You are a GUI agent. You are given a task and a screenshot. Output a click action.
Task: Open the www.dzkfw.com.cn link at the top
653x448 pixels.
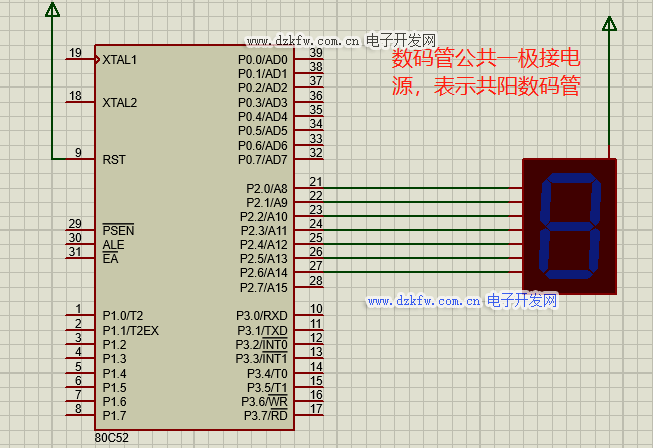[303, 41]
